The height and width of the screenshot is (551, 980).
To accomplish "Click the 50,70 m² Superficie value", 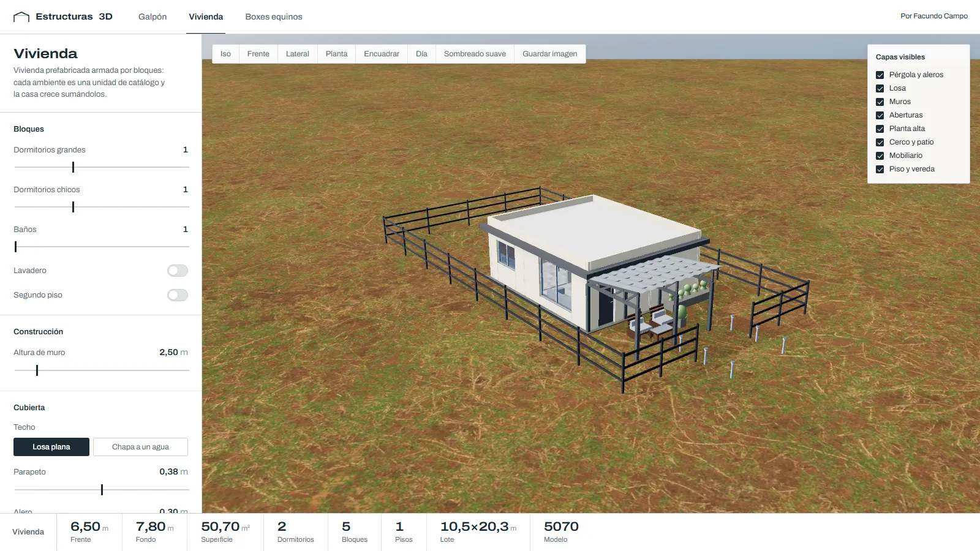I will (x=225, y=527).
